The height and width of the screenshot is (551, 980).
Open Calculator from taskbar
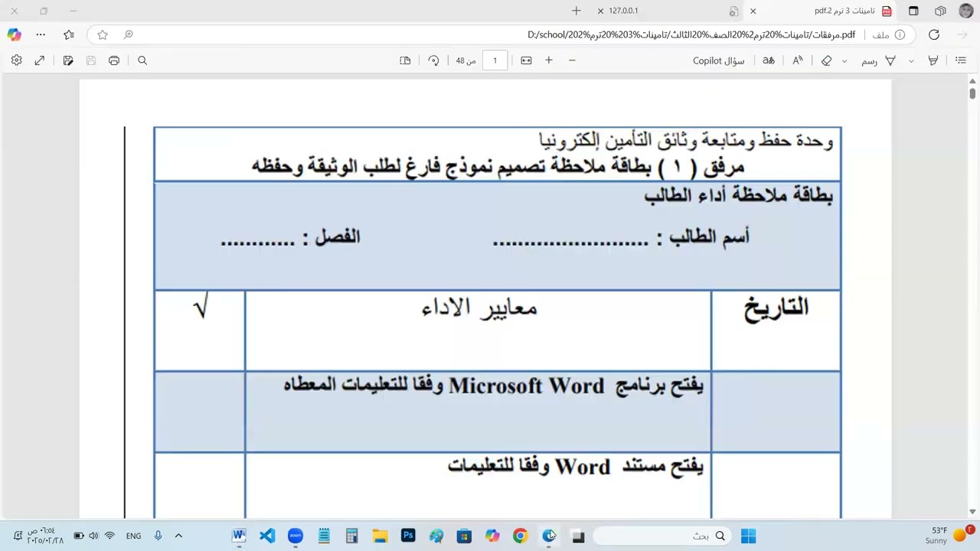click(x=351, y=536)
